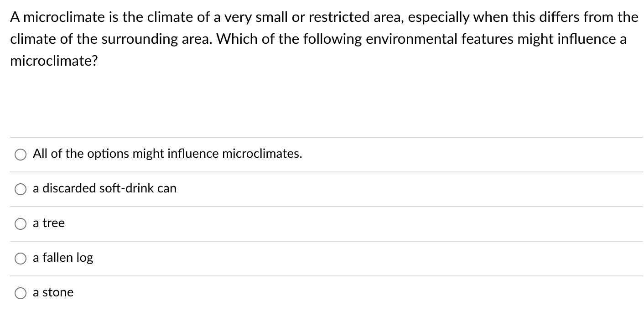Pick the 'a fallen log' radio button
The height and width of the screenshot is (311, 644).
click(x=21, y=259)
